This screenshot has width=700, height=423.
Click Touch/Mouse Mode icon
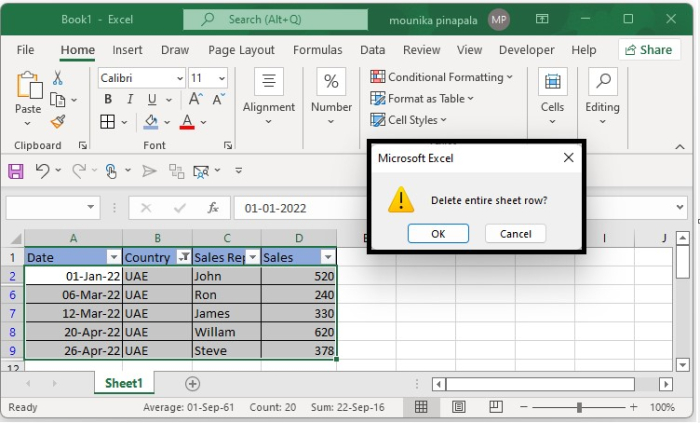111,171
